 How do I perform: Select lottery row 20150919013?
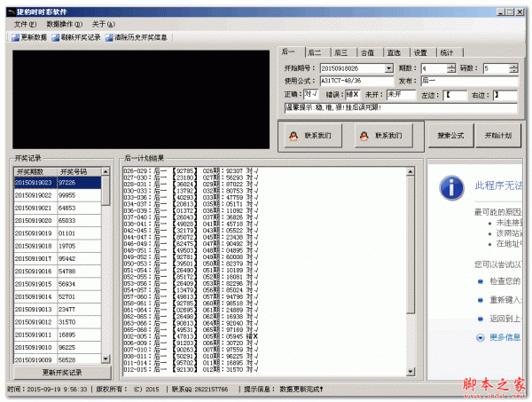pyautogui.click(x=58, y=310)
